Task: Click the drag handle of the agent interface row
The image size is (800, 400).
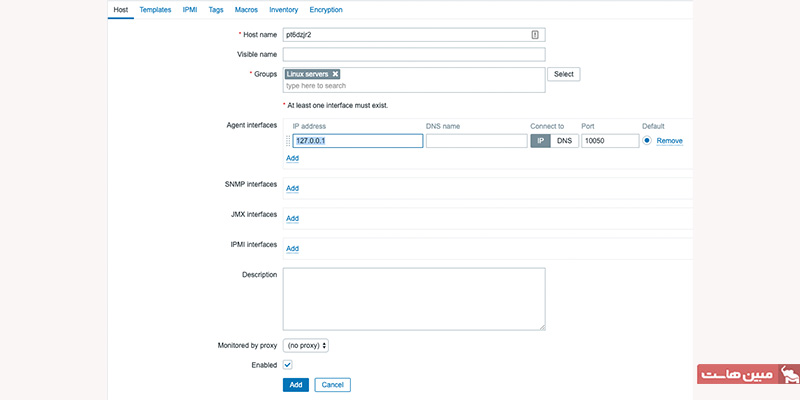Action: [288, 141]
